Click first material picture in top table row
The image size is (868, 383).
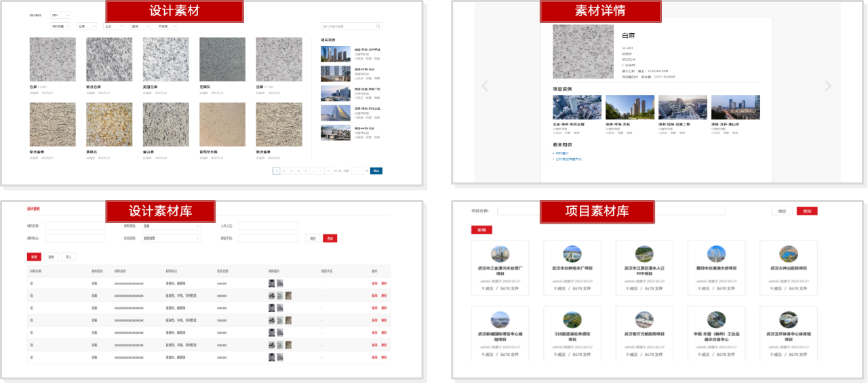tap(272, 283)
